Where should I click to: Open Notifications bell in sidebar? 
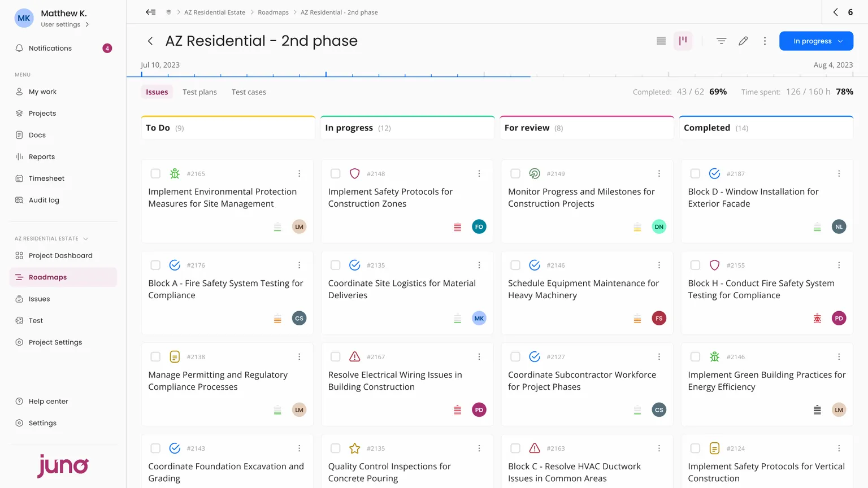click(x=20, y=48)
